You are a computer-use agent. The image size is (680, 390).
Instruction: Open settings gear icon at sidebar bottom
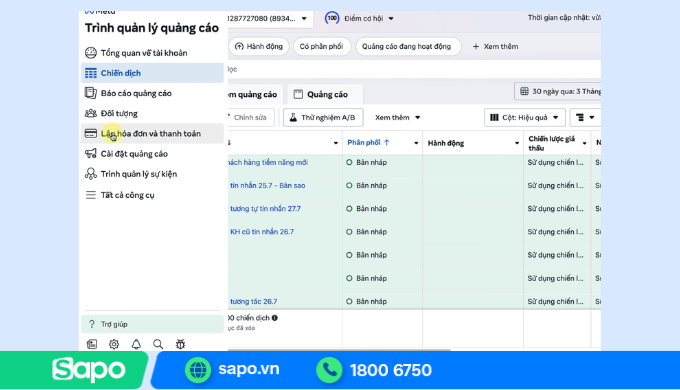coord(114,344)
